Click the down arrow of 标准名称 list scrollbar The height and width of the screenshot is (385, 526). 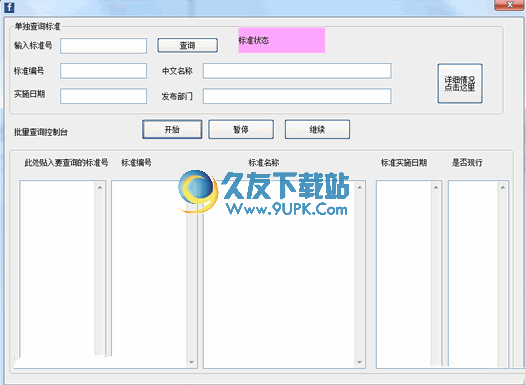360,362
